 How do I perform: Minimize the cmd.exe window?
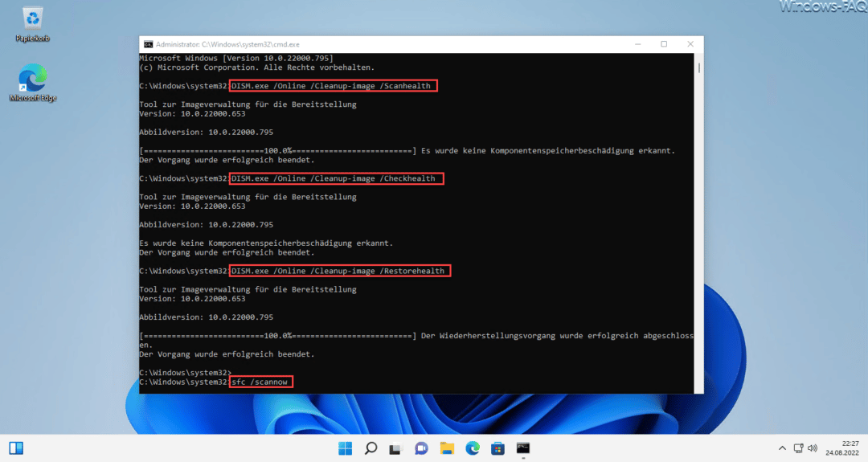[637, 44]
